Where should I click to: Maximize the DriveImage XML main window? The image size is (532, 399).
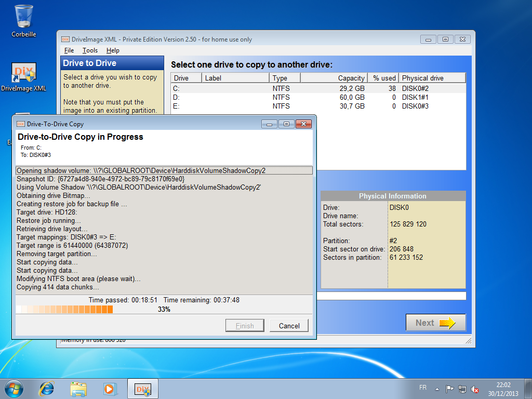(445, 39)
